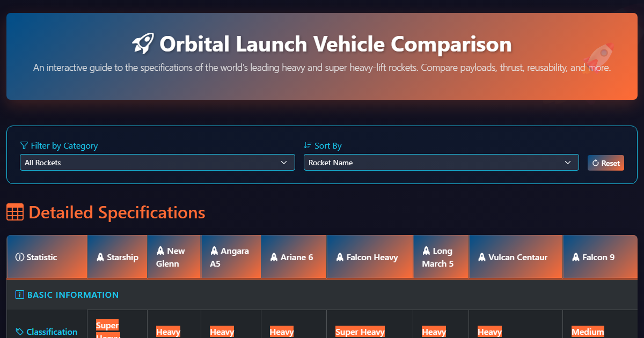This screenshot has height=338, width=644.
Task: Click the rocket icon in the New Glenn header
Action: 160,251
